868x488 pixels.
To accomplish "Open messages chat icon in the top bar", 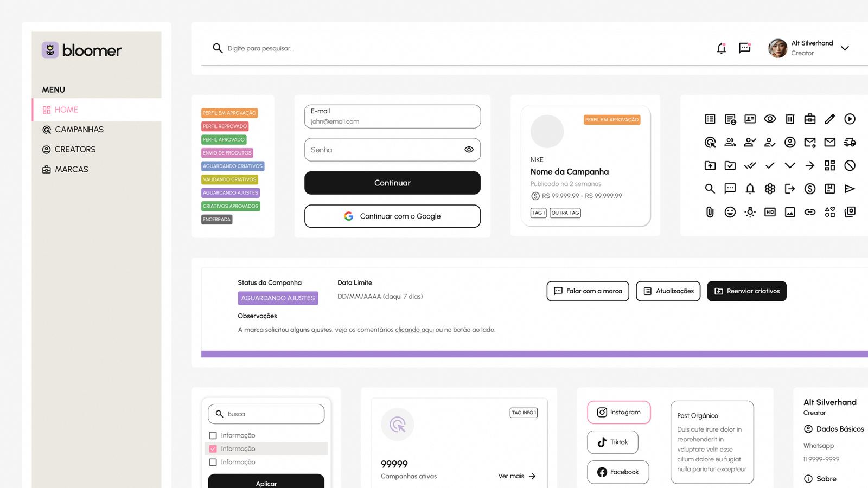I will coord(745,48).
